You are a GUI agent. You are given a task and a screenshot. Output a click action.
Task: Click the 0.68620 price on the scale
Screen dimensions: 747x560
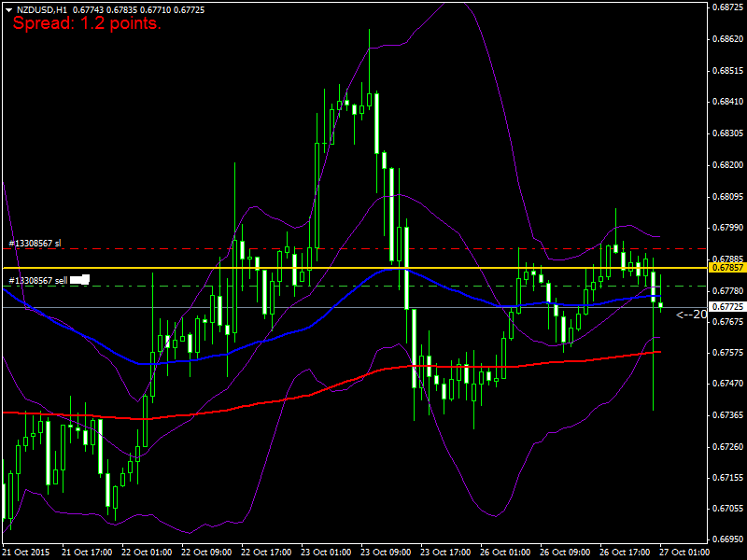tap(726, 39)
